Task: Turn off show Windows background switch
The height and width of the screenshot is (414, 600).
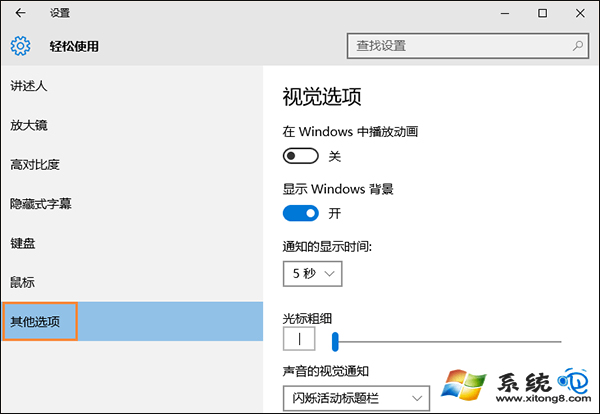Action: (301, 213)
